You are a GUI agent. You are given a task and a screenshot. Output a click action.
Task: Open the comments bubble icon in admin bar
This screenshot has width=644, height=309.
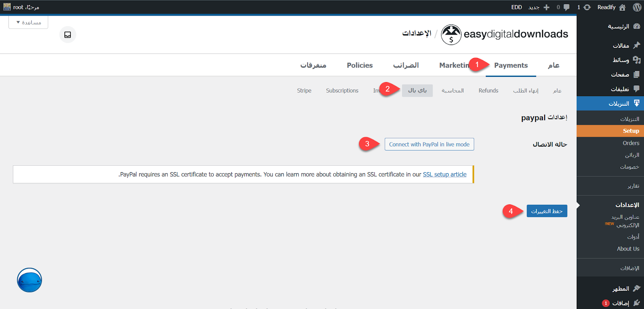[x=566, y=7]
